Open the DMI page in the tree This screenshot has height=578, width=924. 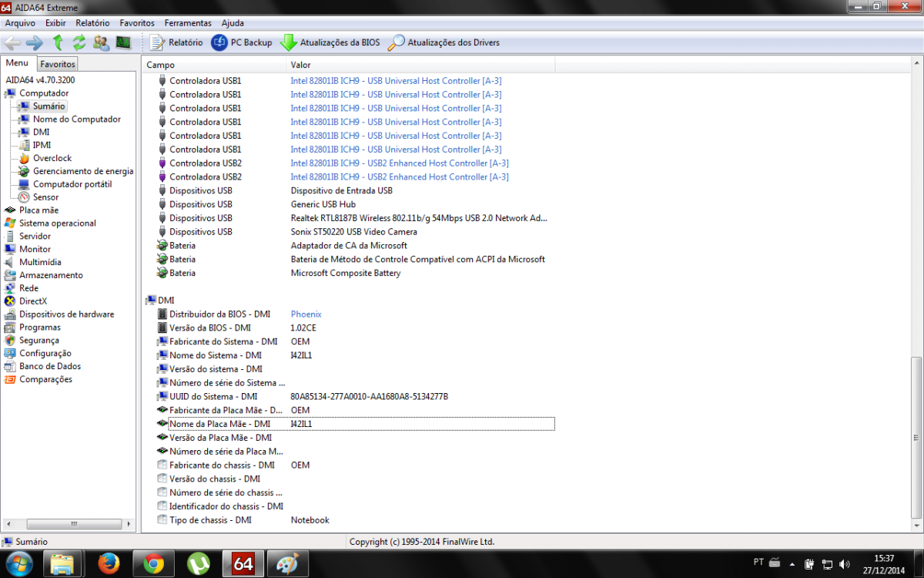(x=42, y=133)
